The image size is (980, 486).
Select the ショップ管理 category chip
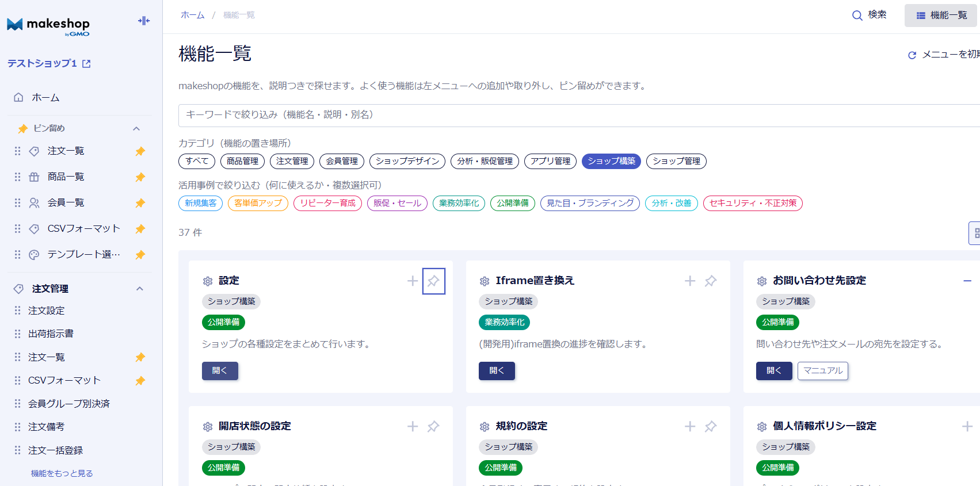(676, 161)
